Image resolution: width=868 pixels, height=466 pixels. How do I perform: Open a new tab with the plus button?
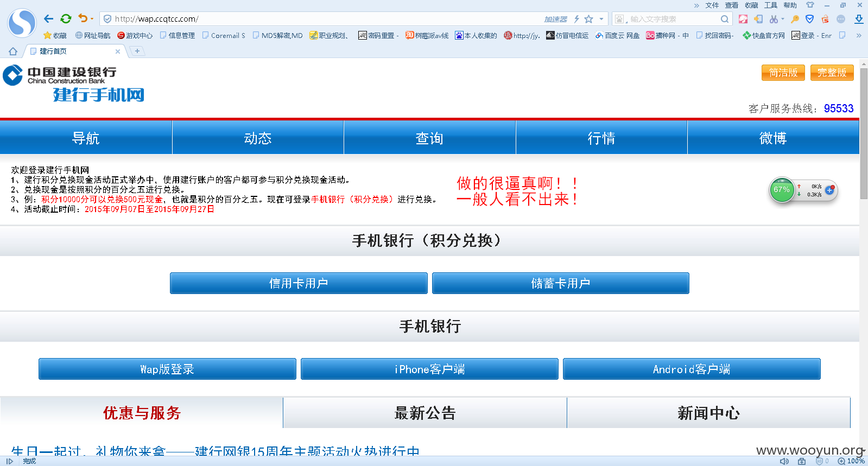point(137,51)
